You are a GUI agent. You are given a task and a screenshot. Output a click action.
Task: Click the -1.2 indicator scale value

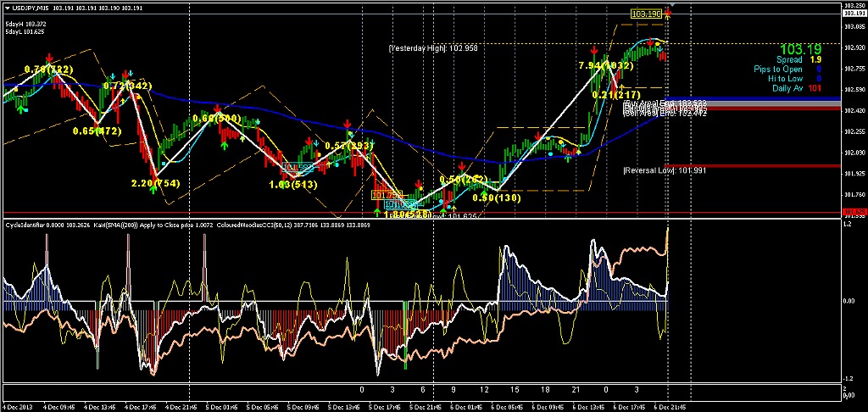[848, 379]
